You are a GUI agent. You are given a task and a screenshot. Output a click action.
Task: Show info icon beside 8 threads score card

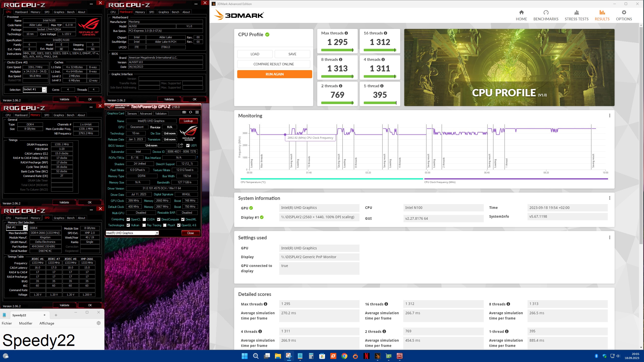coord(341,59)
